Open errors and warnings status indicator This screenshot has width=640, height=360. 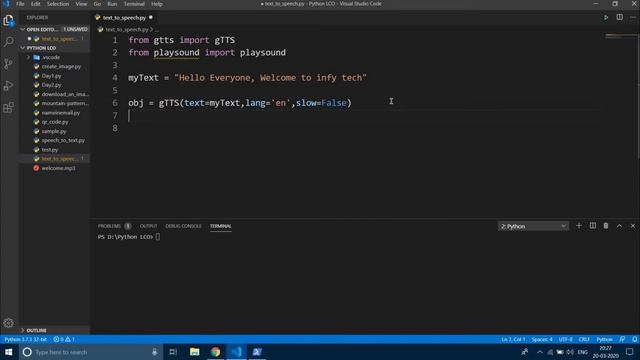(64, 339)
